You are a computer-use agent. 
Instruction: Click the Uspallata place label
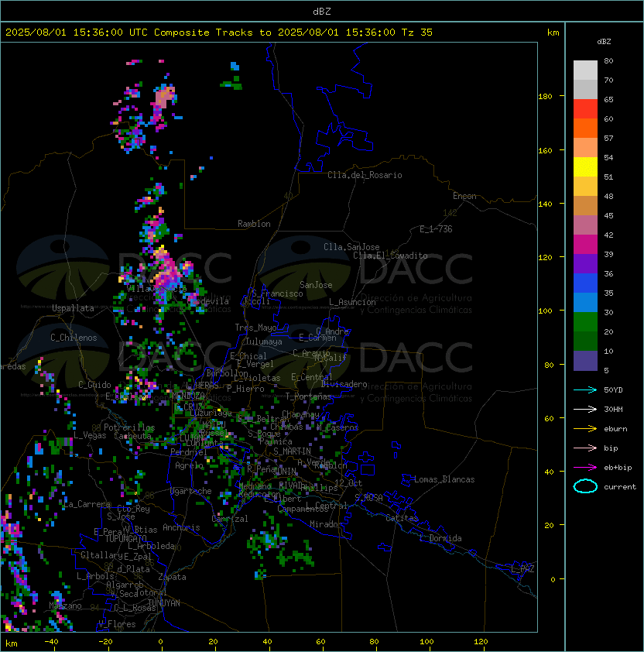(x=73, y=308)
